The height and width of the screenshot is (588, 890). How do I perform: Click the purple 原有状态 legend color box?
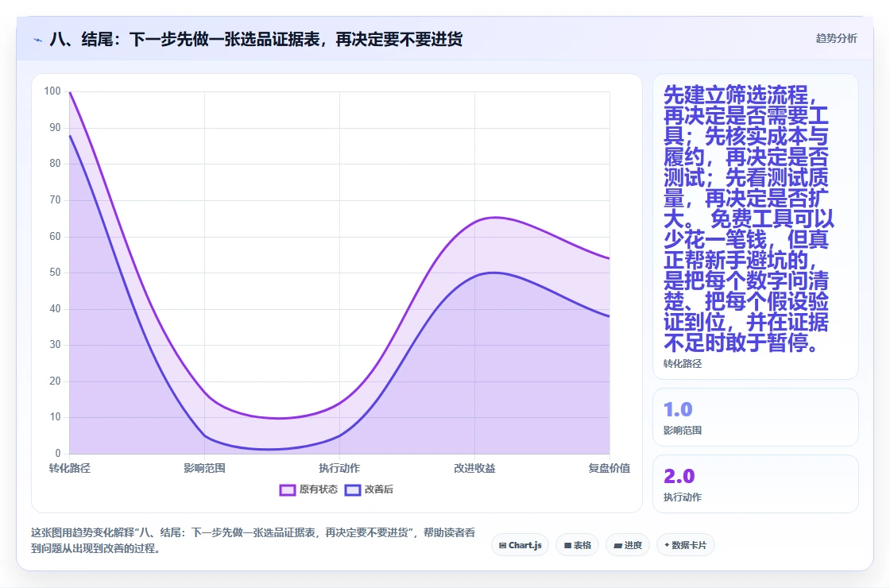[287, 489]
